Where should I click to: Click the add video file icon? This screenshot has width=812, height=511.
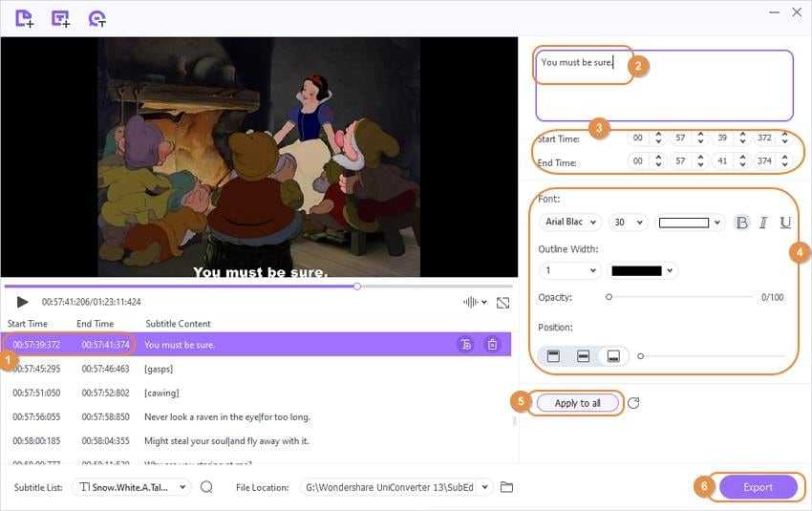click(x=24, y=17)
